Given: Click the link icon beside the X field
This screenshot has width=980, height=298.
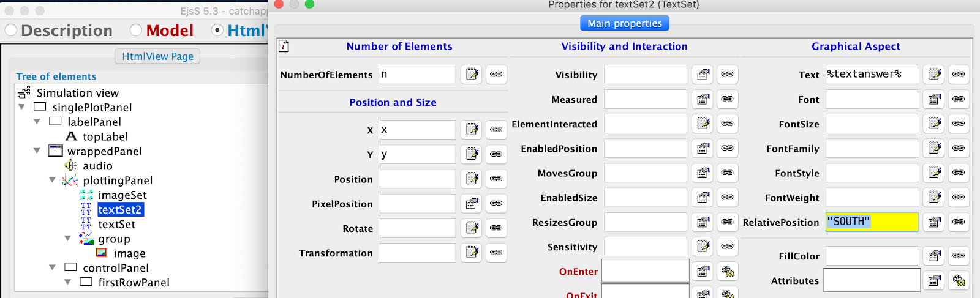Looking at the screenshot, I should coord(496,130).
